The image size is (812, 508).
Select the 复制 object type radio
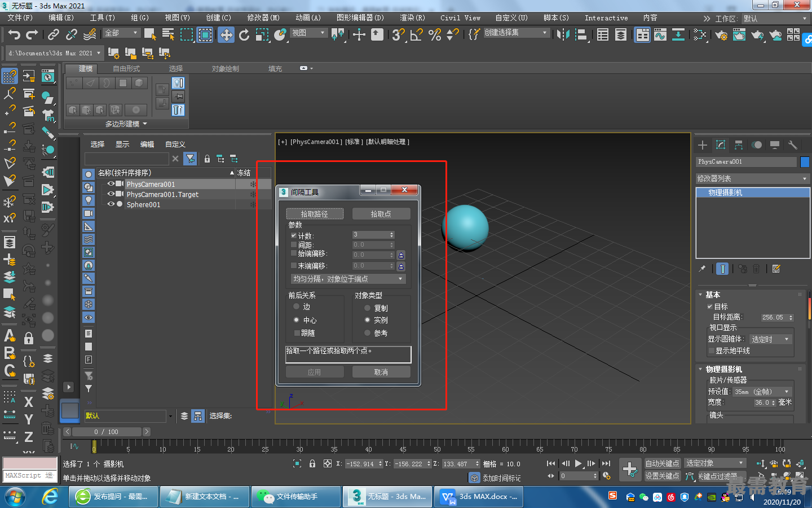[x=368, y=308]
